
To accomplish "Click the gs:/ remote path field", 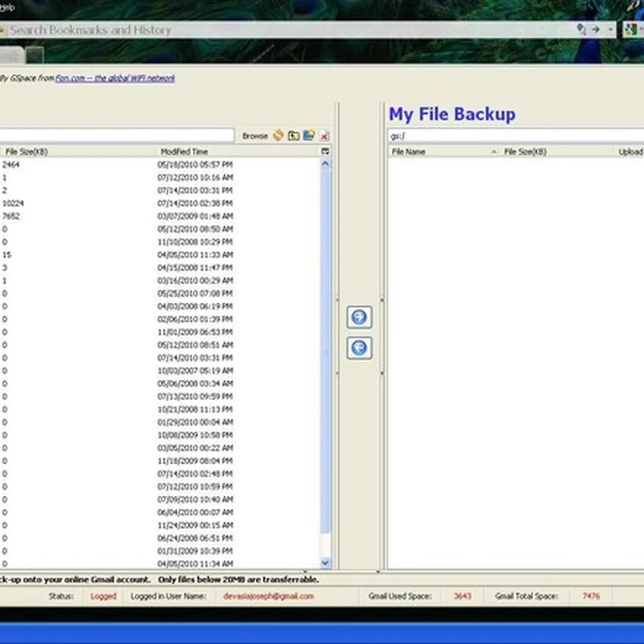I will [515, 136].
